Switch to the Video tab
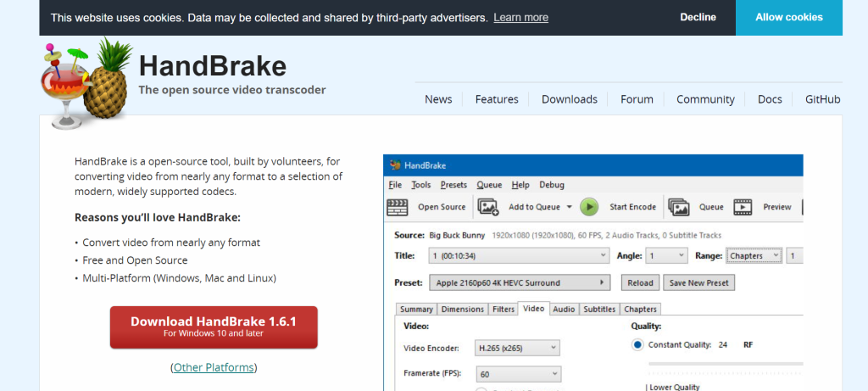The image size is (868, 391). (534, 309)
